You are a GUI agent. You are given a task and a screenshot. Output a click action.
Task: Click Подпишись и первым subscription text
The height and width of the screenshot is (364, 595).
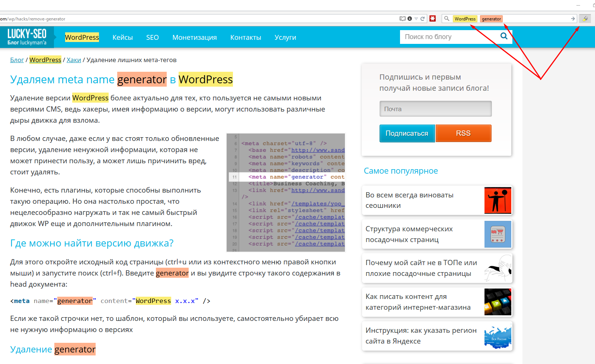434,83
